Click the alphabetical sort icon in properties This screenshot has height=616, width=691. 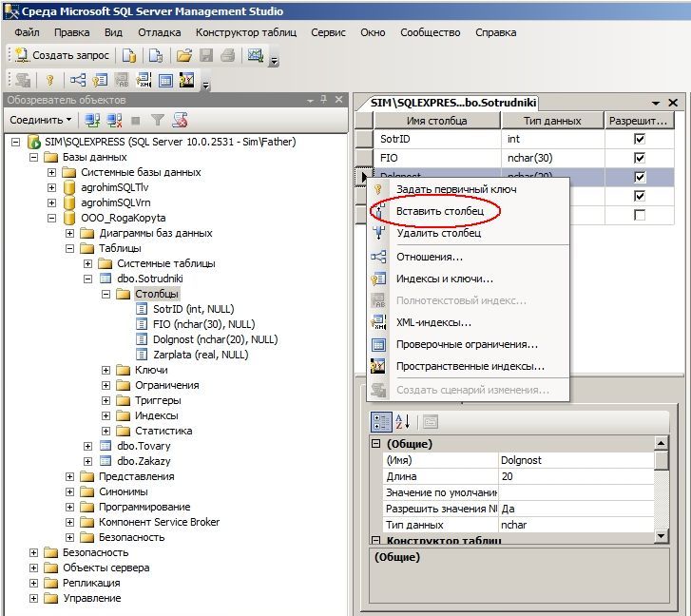[x=402, y=422]
